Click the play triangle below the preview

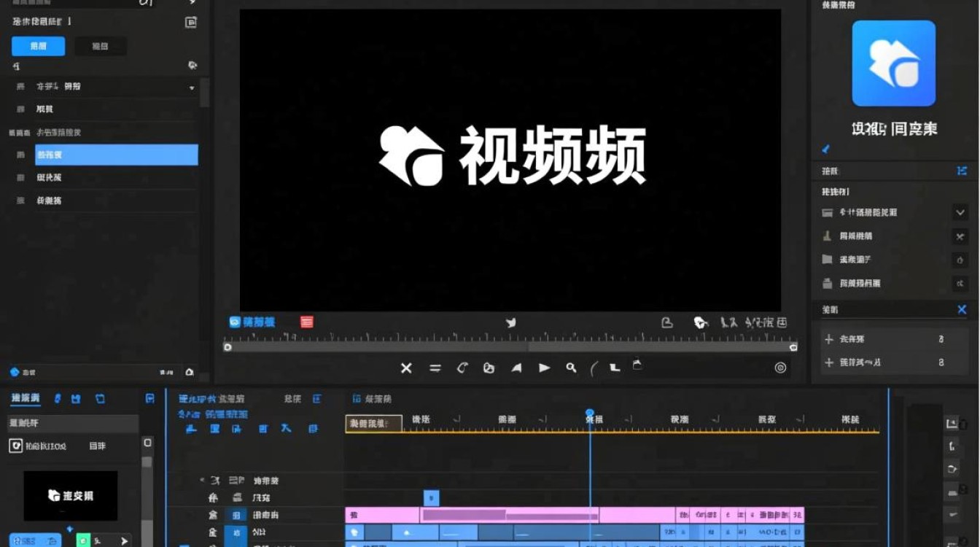[x=544, y=368]
